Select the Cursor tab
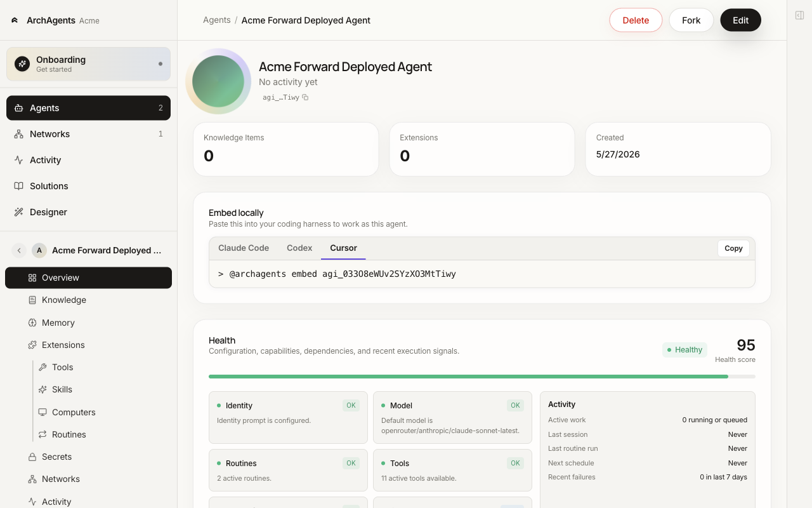Screen dimensions: 812x508 click(343, 248)
